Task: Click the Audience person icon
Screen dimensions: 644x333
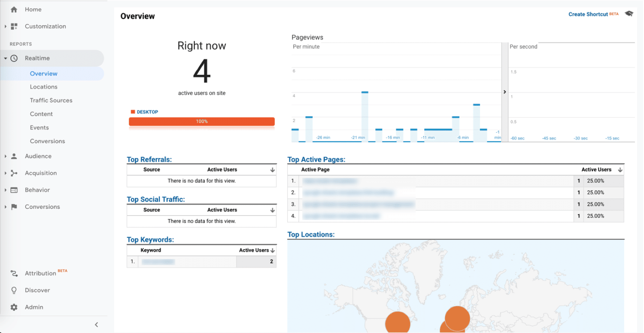Action: pos(14,156)
